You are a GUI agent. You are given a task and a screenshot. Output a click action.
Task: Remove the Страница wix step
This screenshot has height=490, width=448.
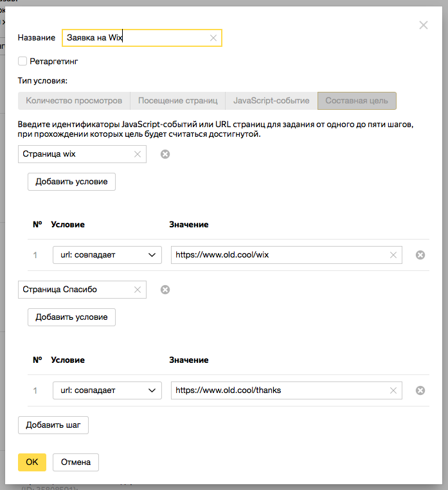pyautogui.click(x=165, y=154)
